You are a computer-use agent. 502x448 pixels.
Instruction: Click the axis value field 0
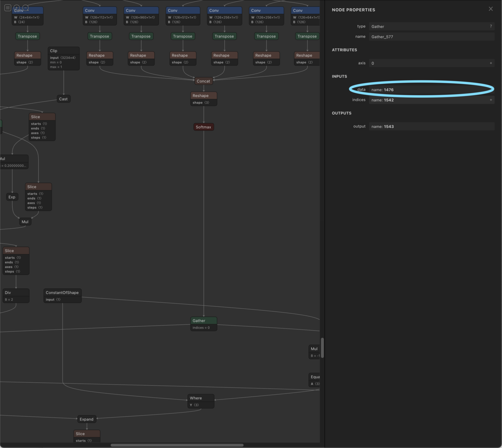pyautogui.click(x=431, y=63)
